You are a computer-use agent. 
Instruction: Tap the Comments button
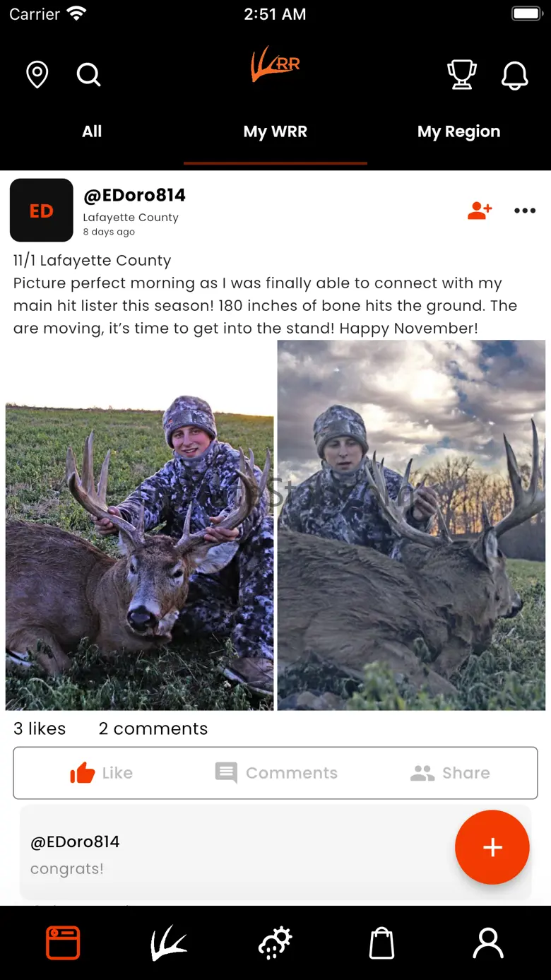[x=276, y=773]
